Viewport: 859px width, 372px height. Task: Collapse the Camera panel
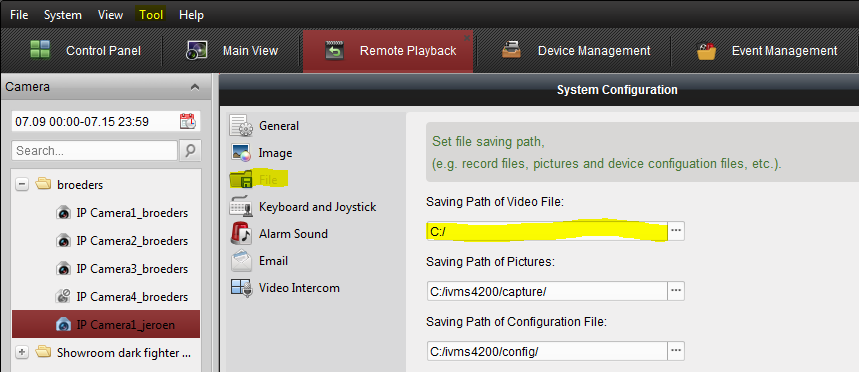pyautogui.click(x=194, y=87)
